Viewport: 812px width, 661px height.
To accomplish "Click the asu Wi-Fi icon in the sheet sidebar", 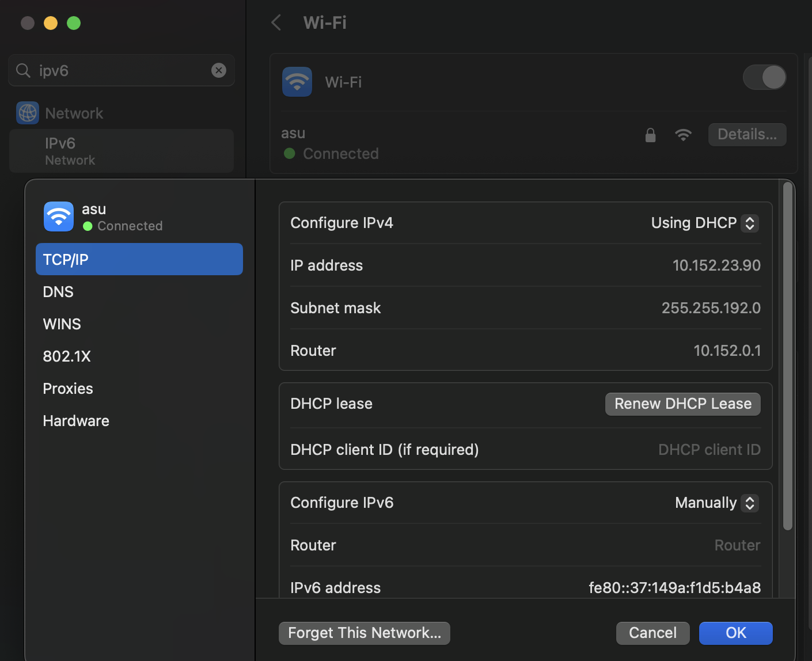I will coord(58,216).
